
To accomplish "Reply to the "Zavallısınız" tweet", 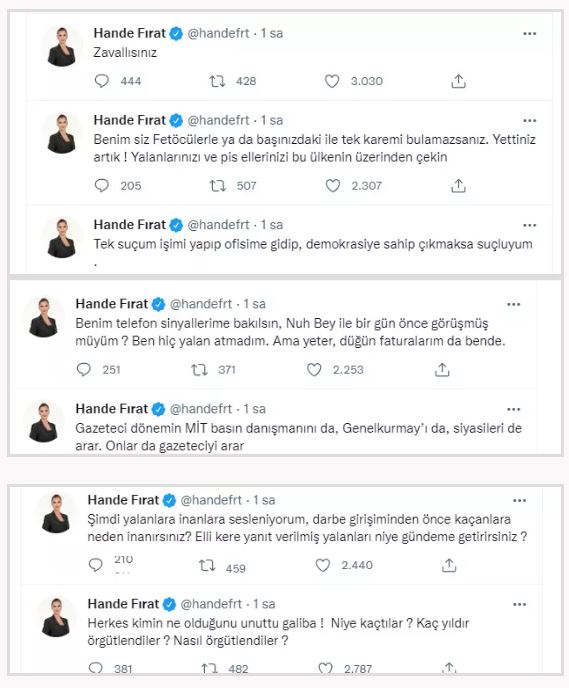I will click(102, 81).
